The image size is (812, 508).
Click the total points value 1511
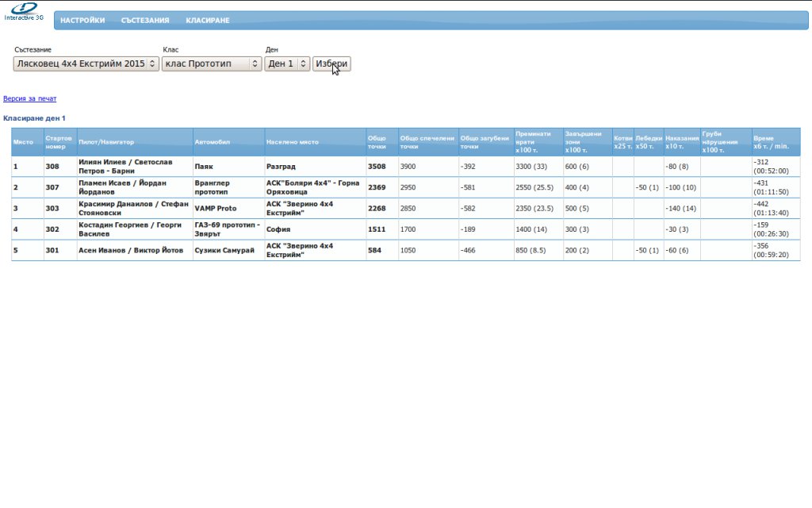point(377,229)
